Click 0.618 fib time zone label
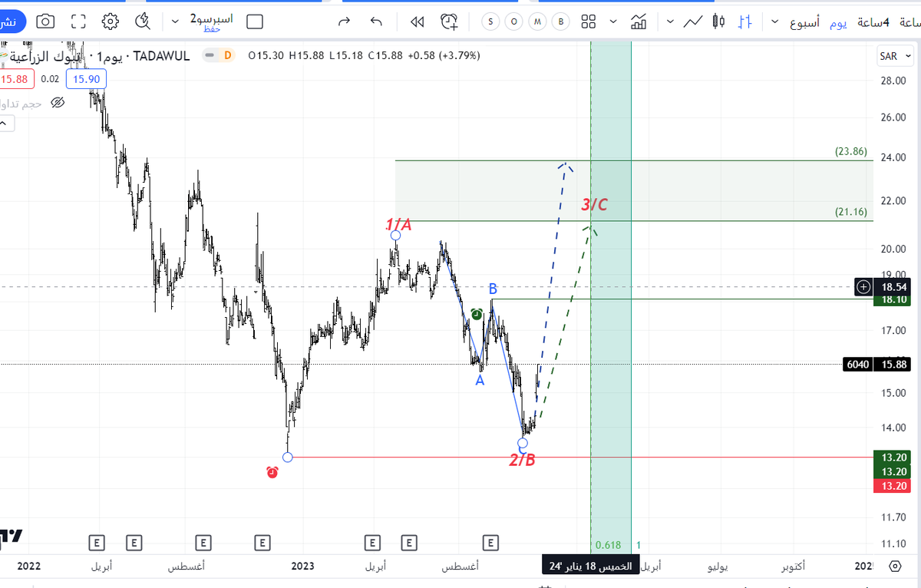The height and width of the screenshot is (588, 921). [608, 545]
